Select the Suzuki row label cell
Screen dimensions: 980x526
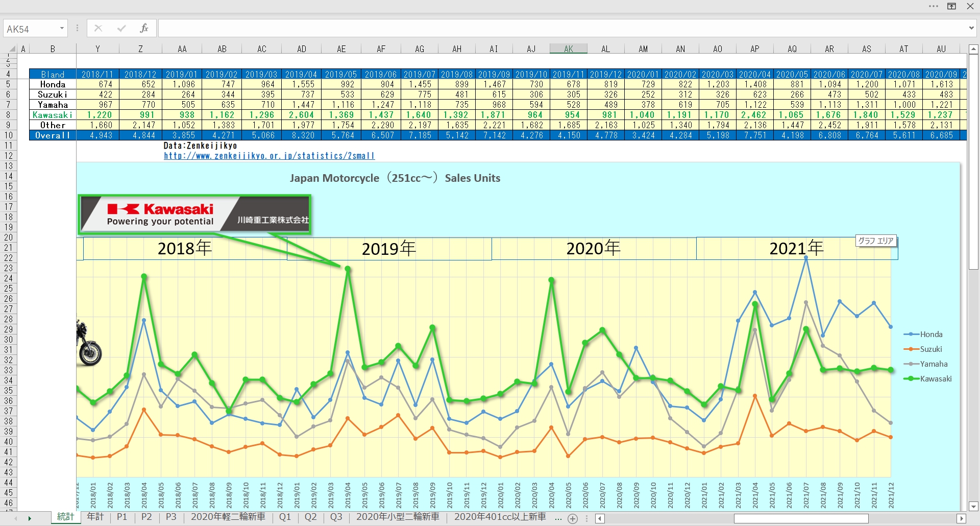tap(53, 94)
